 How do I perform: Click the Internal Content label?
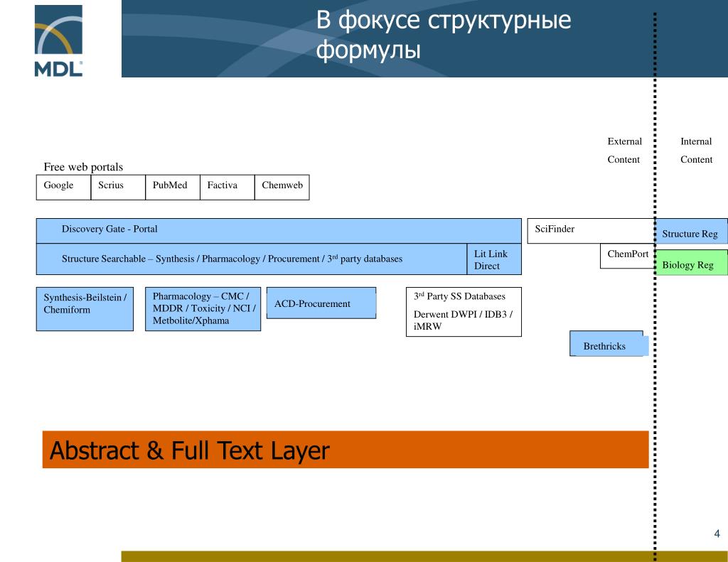[697, 151]
